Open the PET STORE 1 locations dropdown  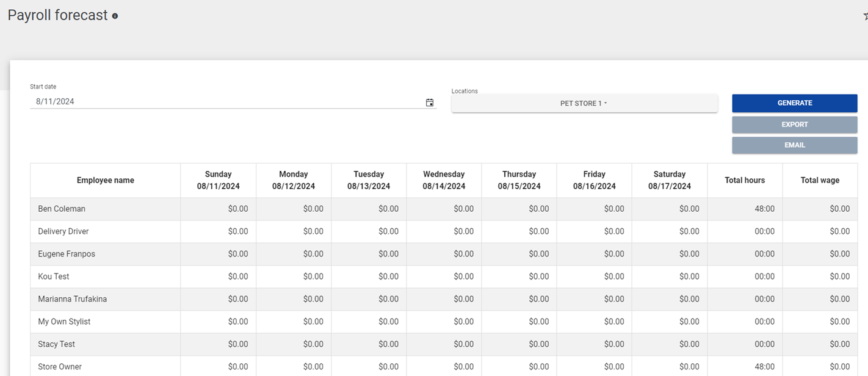coord(584,103)
